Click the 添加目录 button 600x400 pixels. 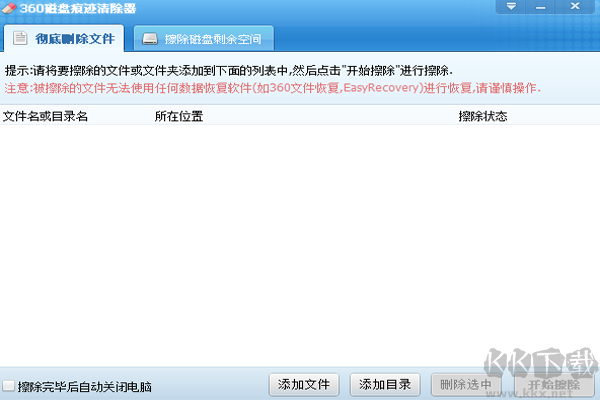click(385, 385)
